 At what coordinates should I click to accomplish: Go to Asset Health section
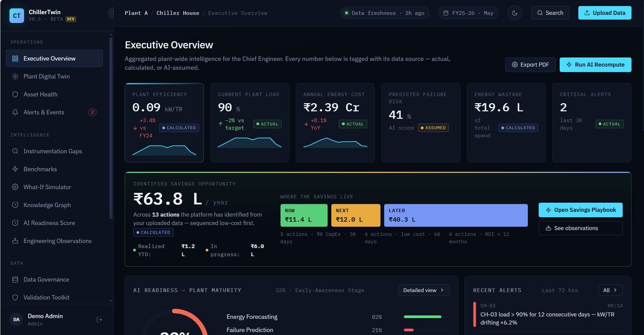point(54,95)
